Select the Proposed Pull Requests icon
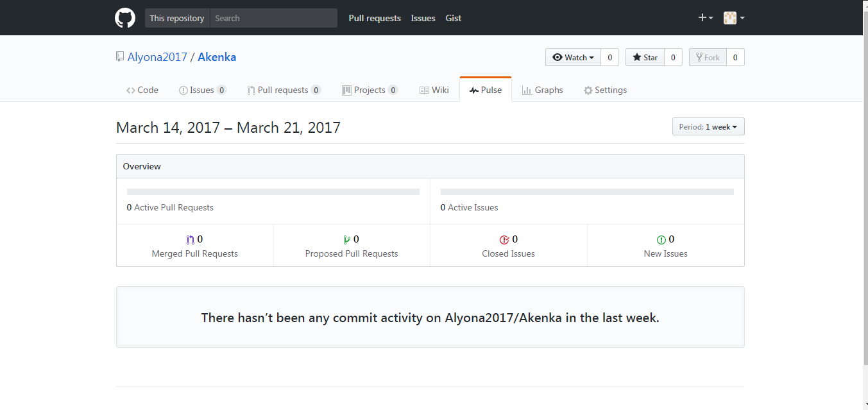This screenshot has width=868, height=410. tap(346, 239)
